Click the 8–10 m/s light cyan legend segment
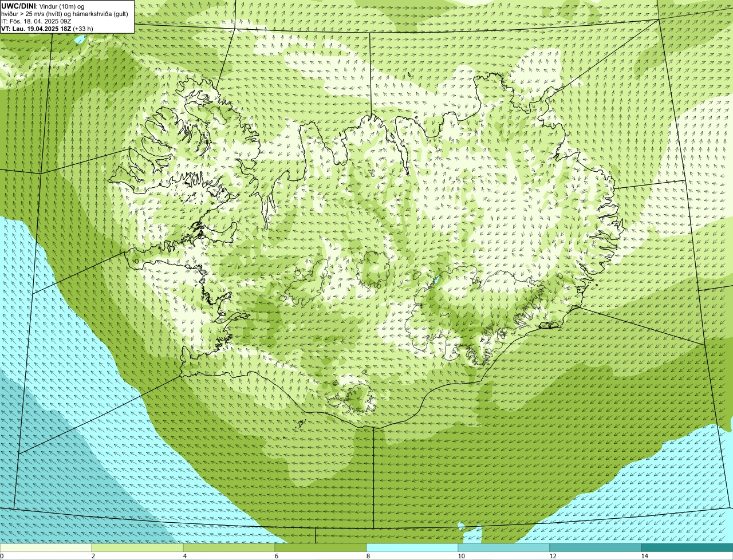Viewport: 733px width, 560px height. point(412,548)
